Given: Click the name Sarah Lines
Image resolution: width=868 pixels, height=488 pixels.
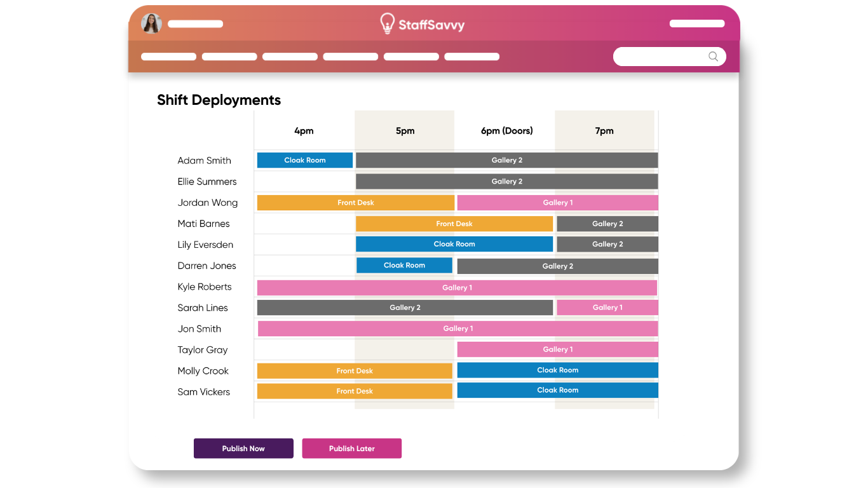Looking at the screenshot, I should (203, 308).
